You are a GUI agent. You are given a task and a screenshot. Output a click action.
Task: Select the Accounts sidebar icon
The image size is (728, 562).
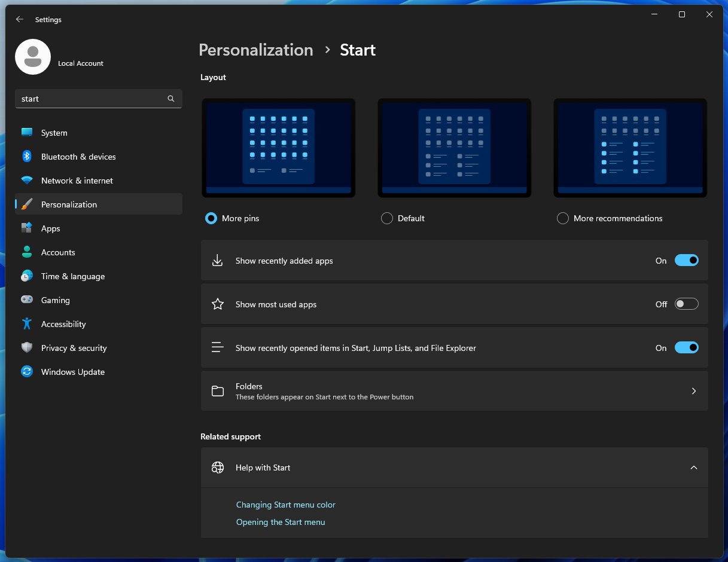click(x=26, y=252)
